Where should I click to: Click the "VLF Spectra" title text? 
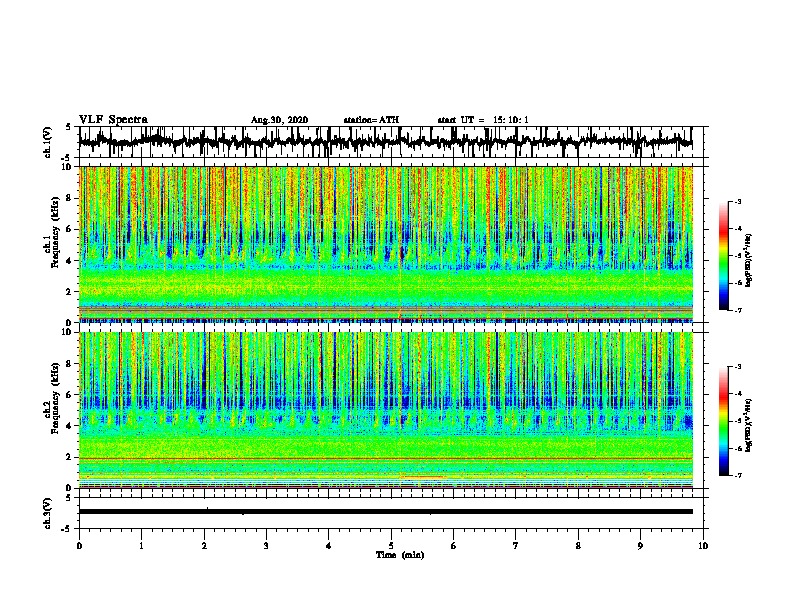click(113, 120)
